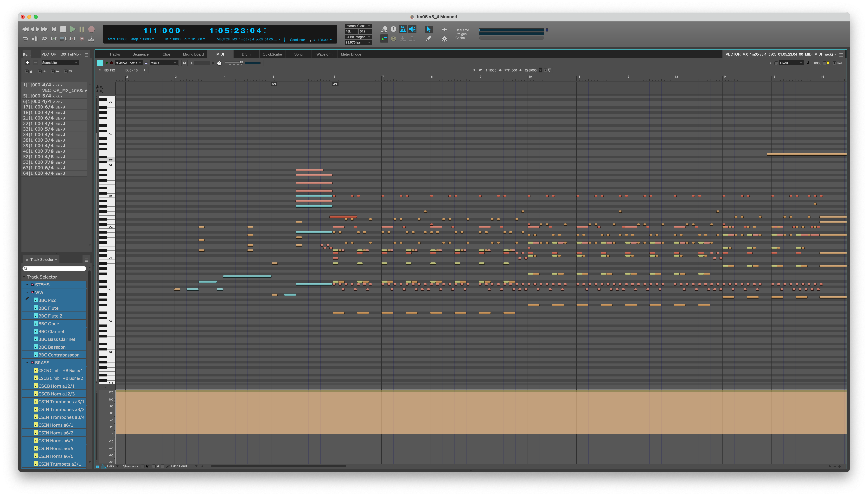Click the Track Selector search field
The height and width of the screenshot is (496, 868).
pyautogui.click(x=55, y=268)
